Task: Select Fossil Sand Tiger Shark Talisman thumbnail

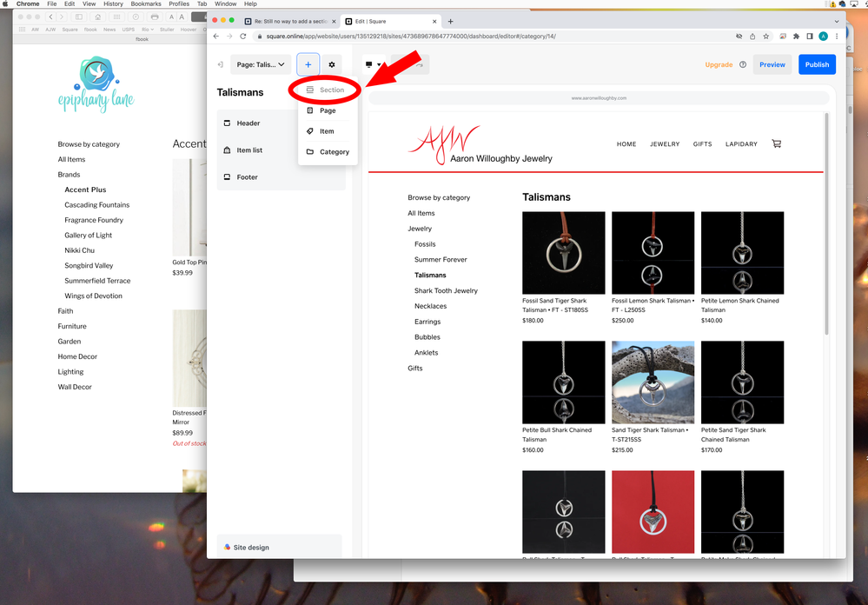Action: pyautogui.click(x=563, y=253)
